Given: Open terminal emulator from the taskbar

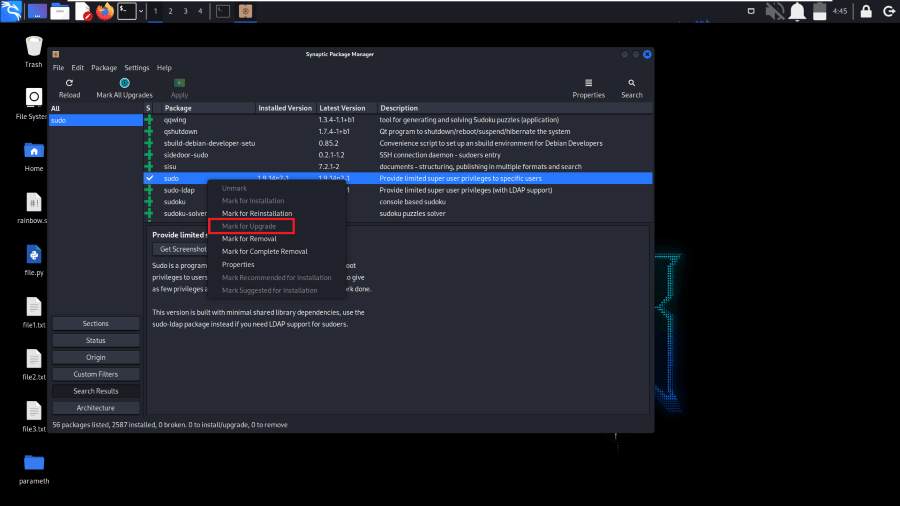Looking at the screenshot, I should pyautogui.click(x=127, y=11).
